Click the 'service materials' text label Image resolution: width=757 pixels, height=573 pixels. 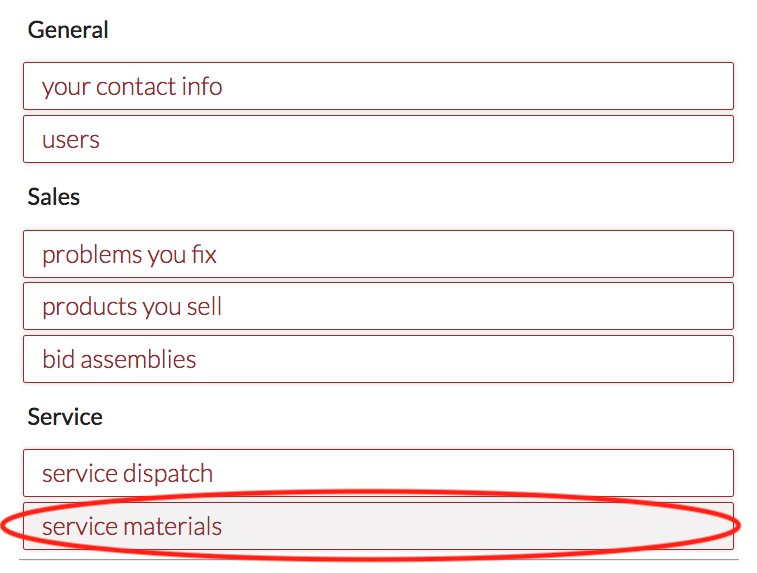[132, 526]
